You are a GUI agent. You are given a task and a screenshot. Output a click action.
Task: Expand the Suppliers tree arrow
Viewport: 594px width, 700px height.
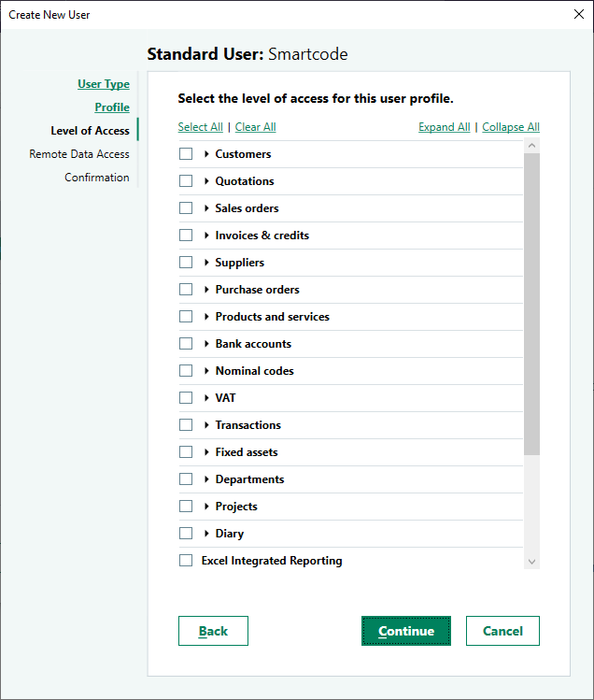coord(206,263)
